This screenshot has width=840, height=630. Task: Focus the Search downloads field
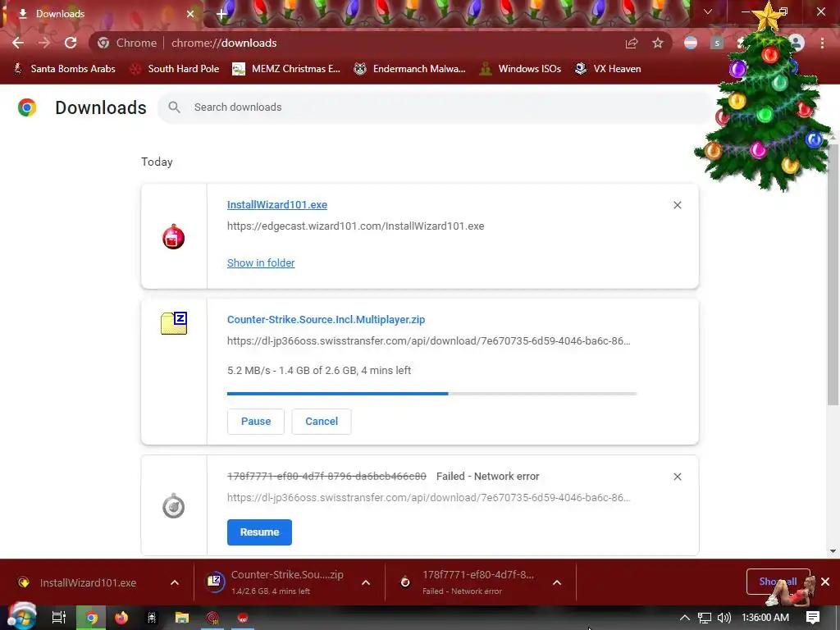click(x=435, y=107)
